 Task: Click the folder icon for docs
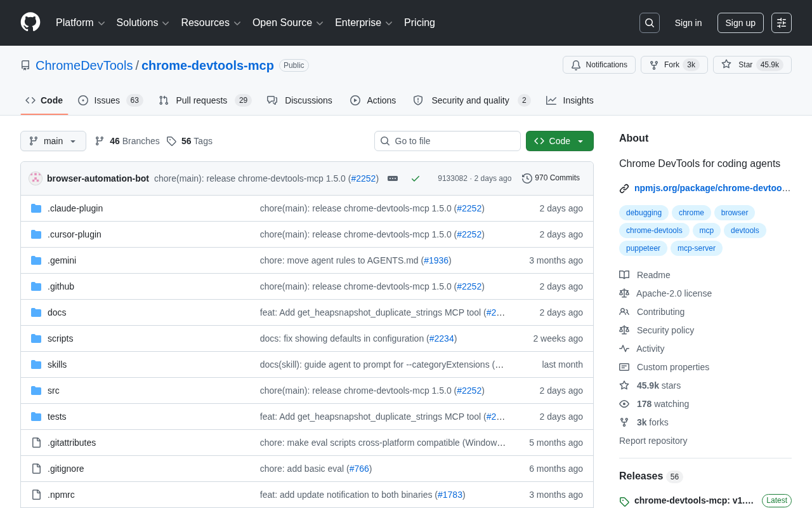click(x=36, y=312)
